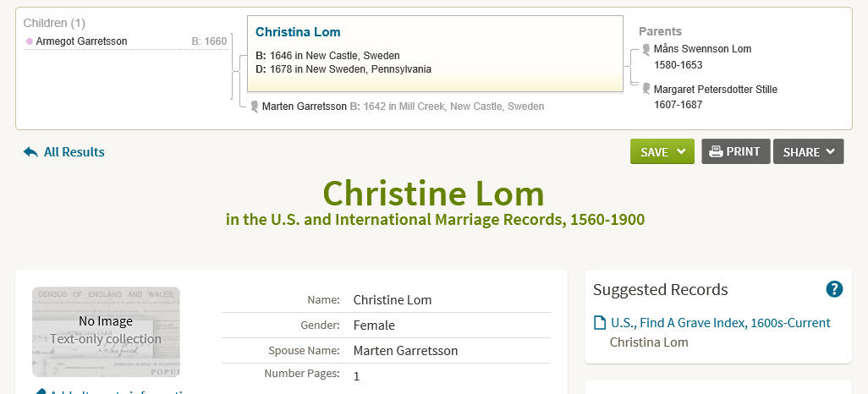Open the Suggested Records help question mark

[834, 289]
